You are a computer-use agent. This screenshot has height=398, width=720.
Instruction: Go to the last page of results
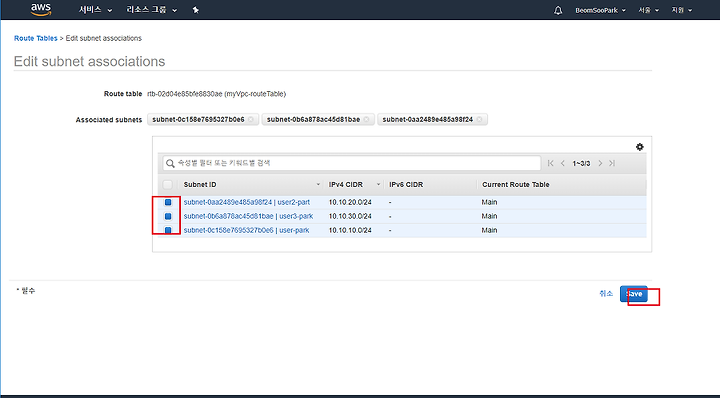612,163
